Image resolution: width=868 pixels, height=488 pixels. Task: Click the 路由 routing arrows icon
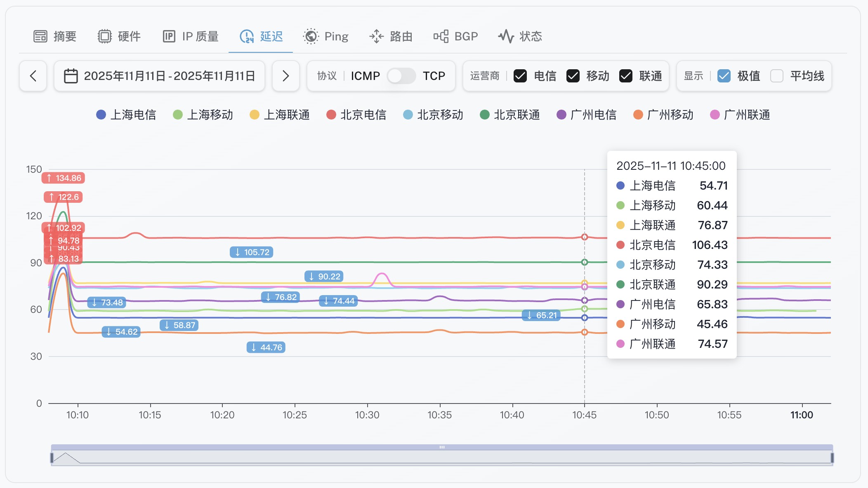376,36
